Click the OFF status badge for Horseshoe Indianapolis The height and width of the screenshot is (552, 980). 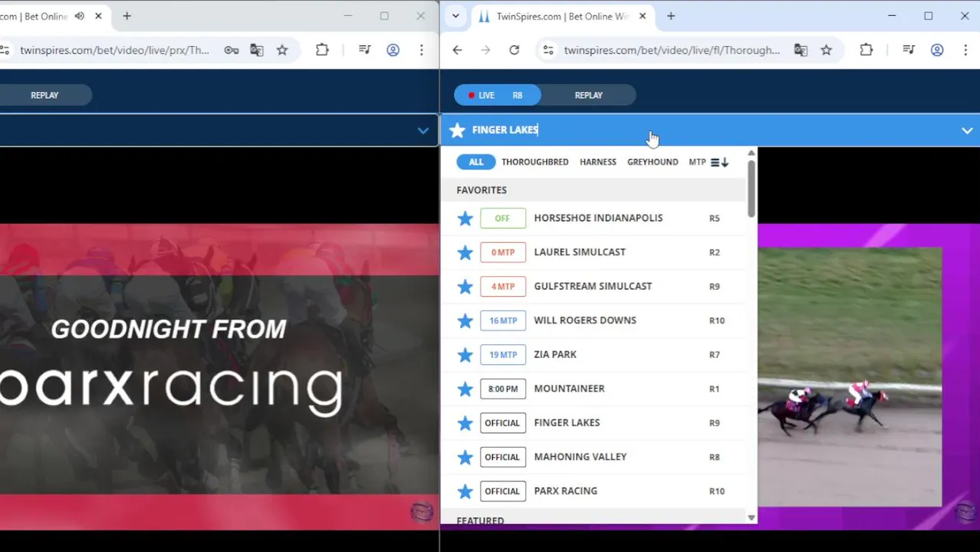tap(503, 219)
